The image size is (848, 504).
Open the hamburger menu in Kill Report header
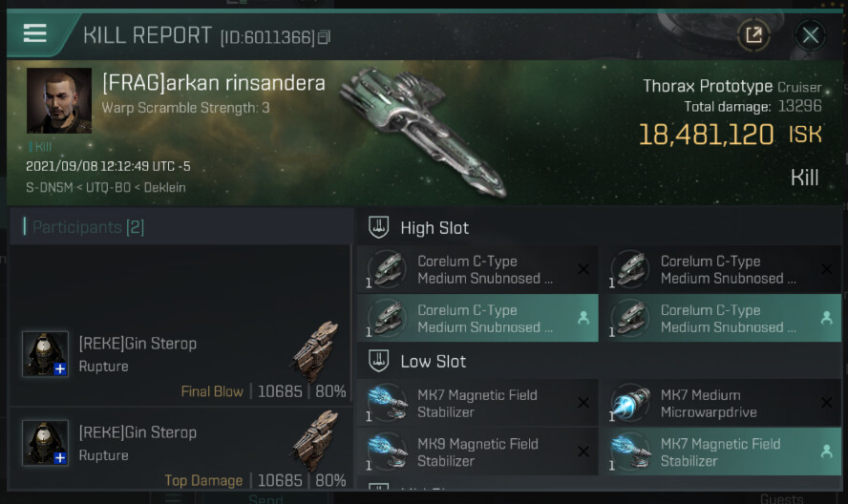point(35,33)
